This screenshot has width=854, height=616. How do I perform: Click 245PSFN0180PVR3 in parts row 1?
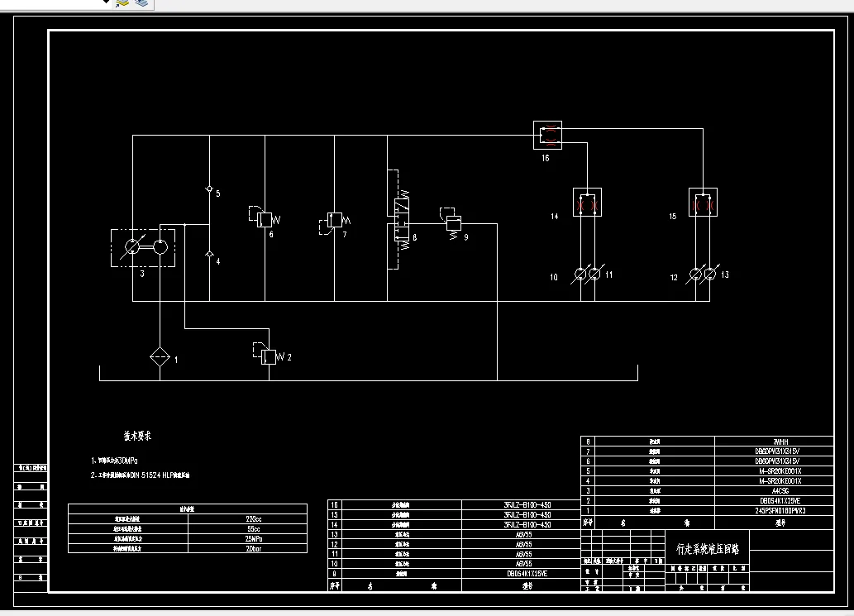coord(780,511)
